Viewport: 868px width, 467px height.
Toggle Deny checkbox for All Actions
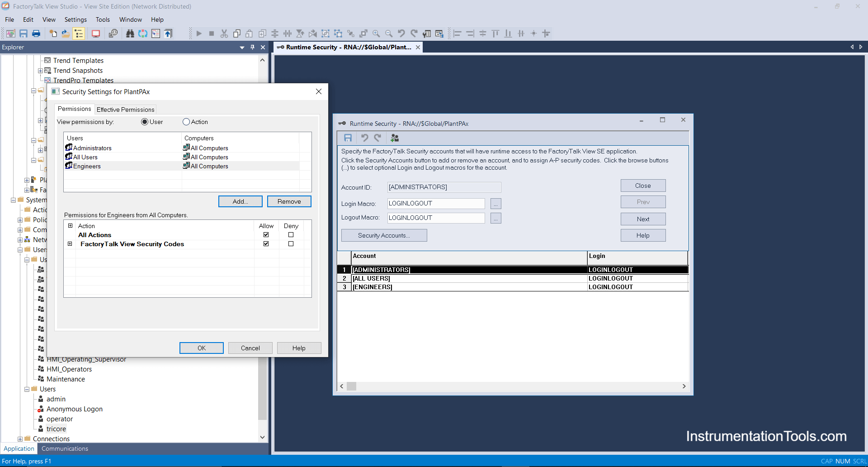click(x=291, y=235)
